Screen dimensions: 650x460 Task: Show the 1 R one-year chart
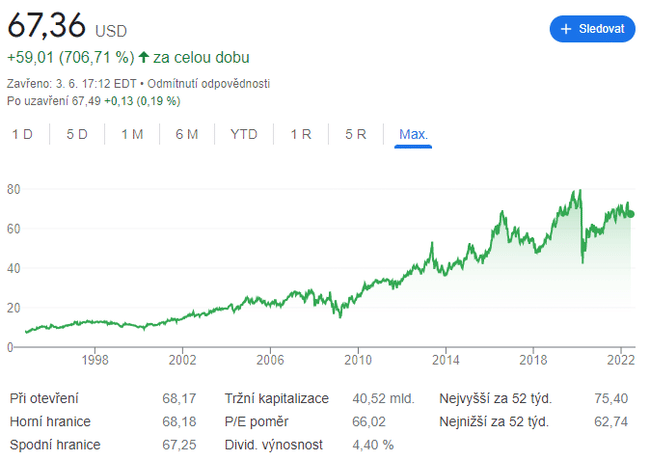[300, 134]
